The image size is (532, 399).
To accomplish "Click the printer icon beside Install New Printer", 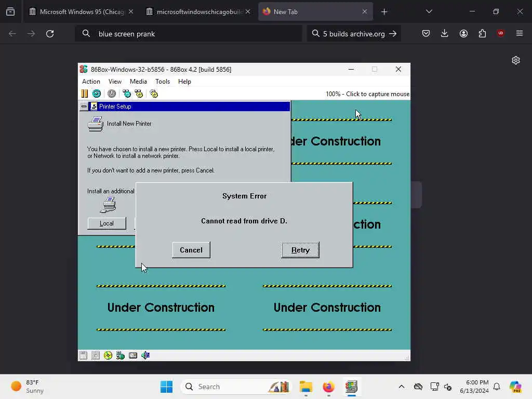I will coord(96,124).
